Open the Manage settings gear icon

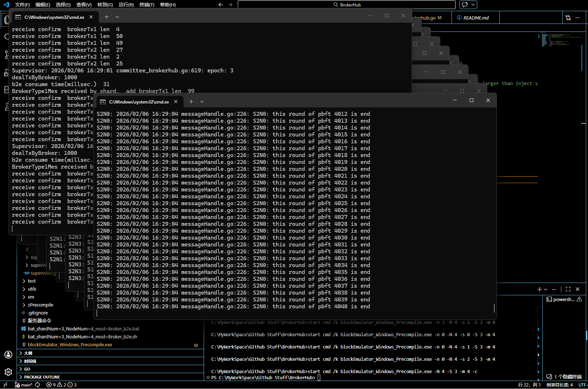8,372
